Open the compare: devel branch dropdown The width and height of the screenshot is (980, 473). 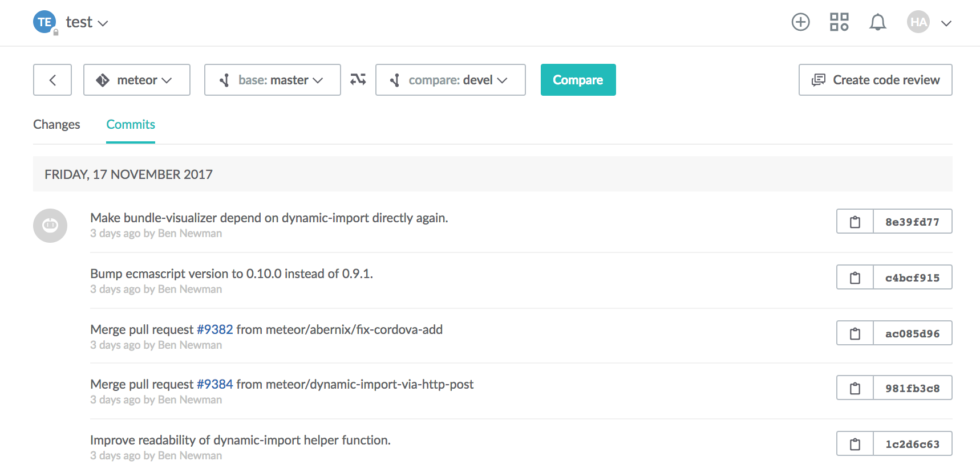tap(450, 80)
